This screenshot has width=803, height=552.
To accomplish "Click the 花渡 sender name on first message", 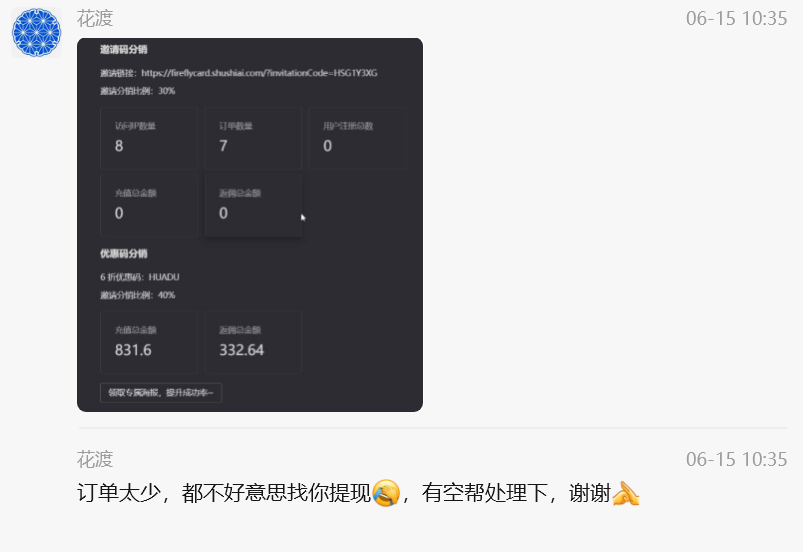I will point(95,19).
